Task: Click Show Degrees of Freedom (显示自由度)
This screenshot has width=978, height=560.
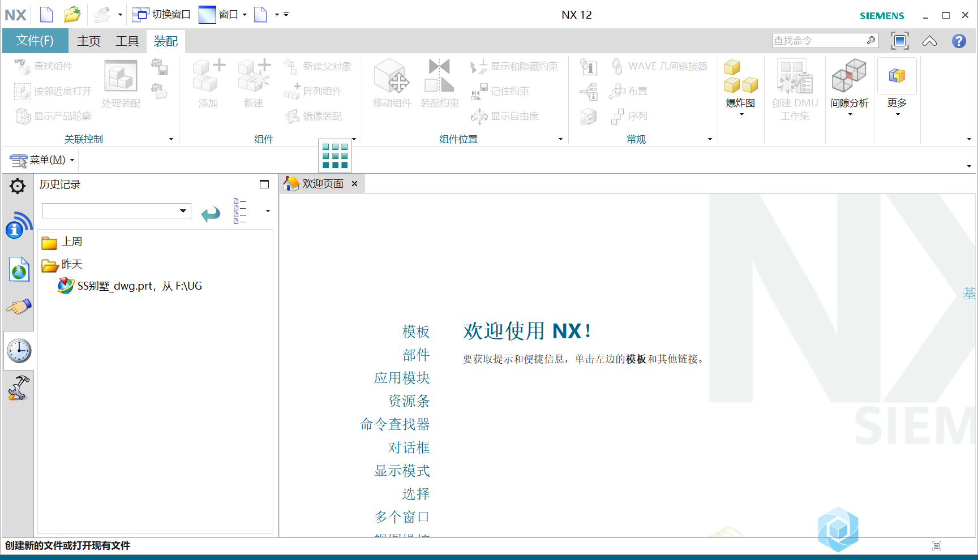Action: pos(504,116)
